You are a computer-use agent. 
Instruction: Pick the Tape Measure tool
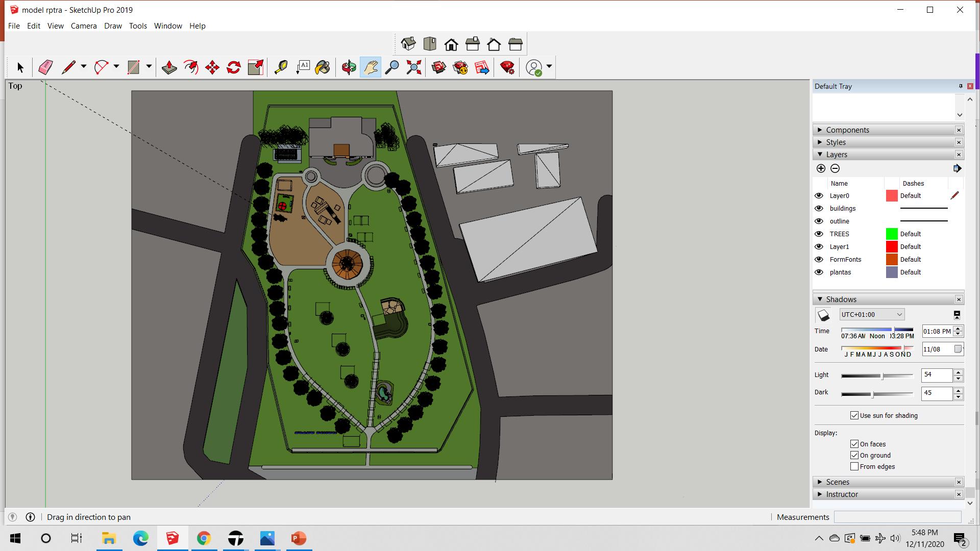pyautogui.click(x=281, y=67)
